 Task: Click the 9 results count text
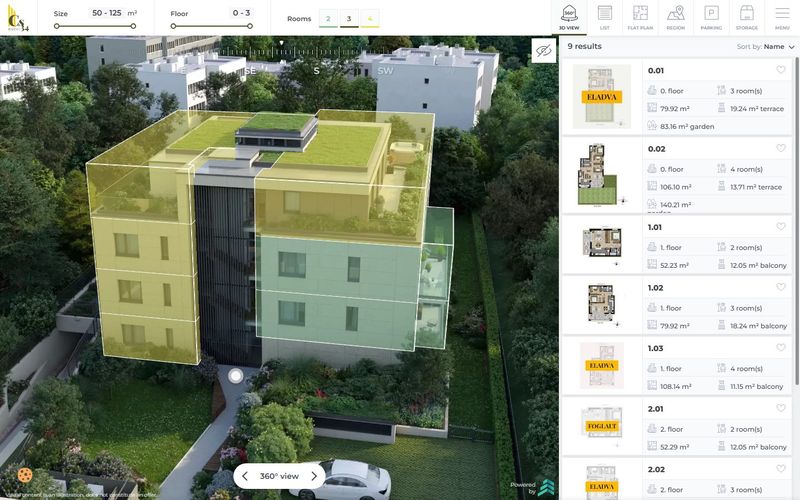pyautogui.click(x=584, y=46)
